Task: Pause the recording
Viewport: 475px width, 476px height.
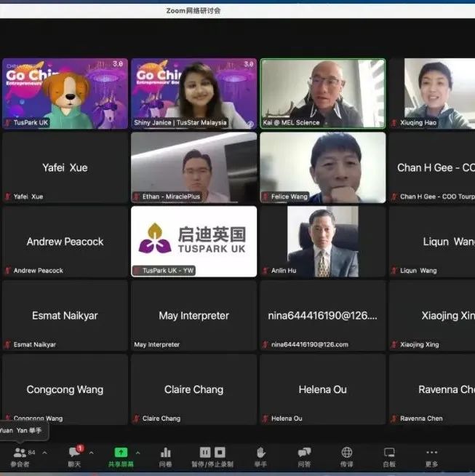Action: pos(205,452)
